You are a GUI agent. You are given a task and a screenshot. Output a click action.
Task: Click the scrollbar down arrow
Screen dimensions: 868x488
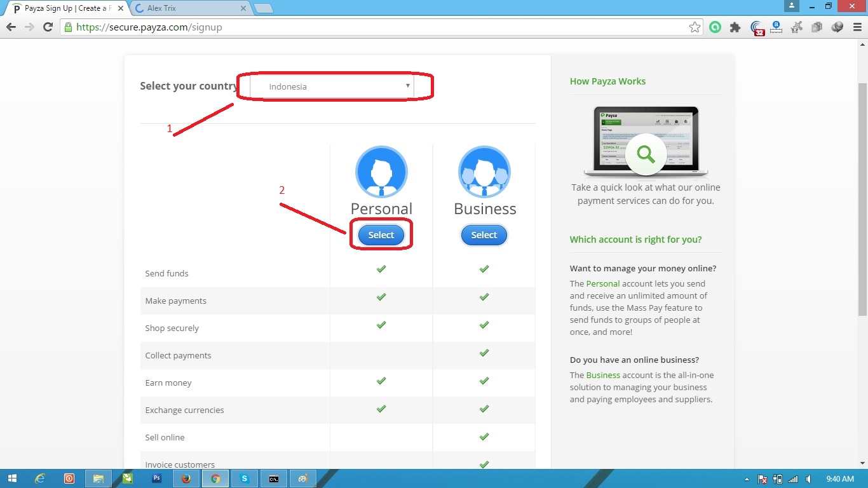[862, 464]
